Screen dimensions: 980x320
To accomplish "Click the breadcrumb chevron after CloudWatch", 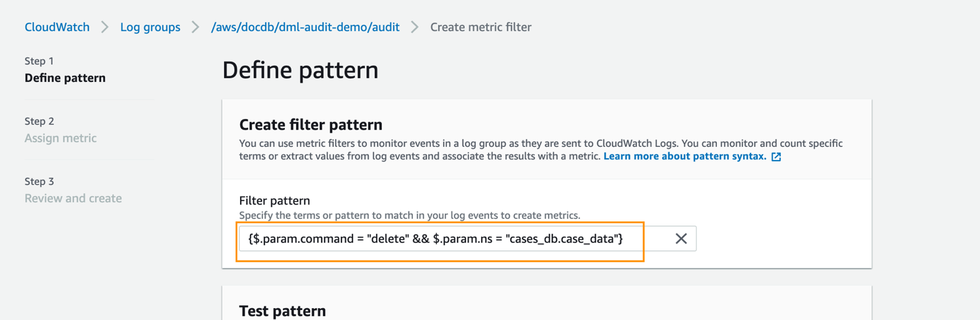I will click(x=105, y=27).
